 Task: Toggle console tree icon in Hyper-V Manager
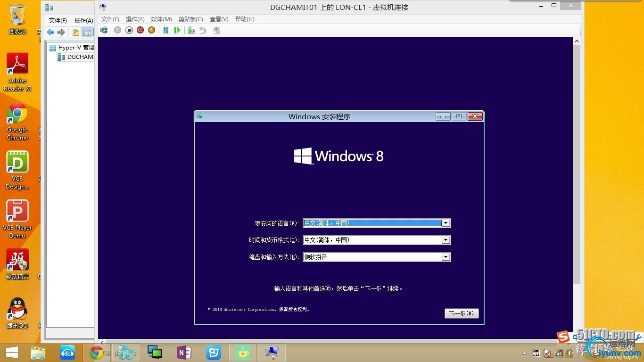point(87,33)
